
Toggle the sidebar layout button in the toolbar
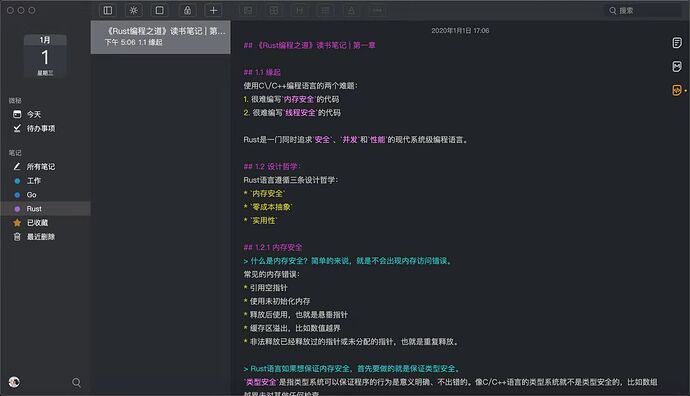(108, 10)
